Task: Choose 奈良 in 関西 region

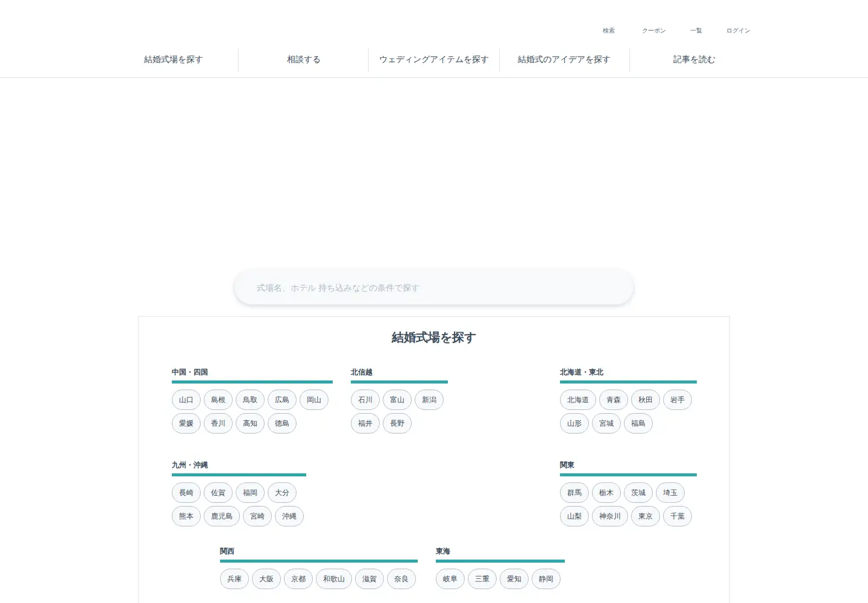Action: pos(401,579)
